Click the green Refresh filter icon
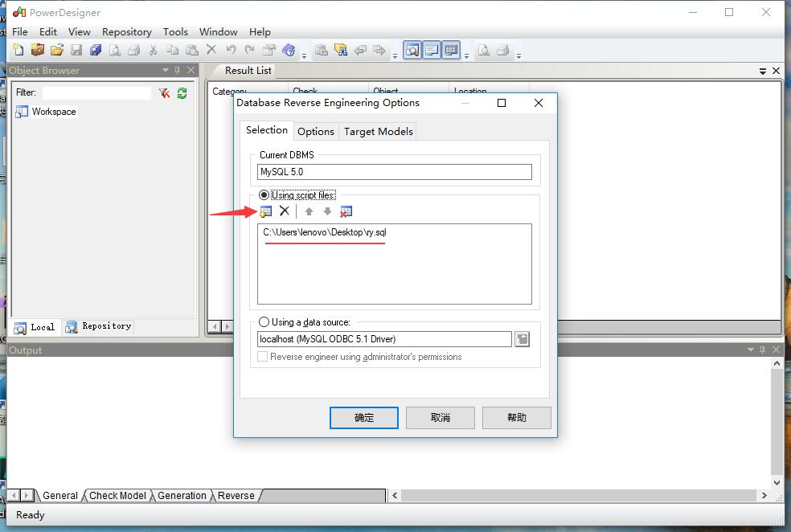Viewport: 791px width, 532px height. tap(182, 92)
